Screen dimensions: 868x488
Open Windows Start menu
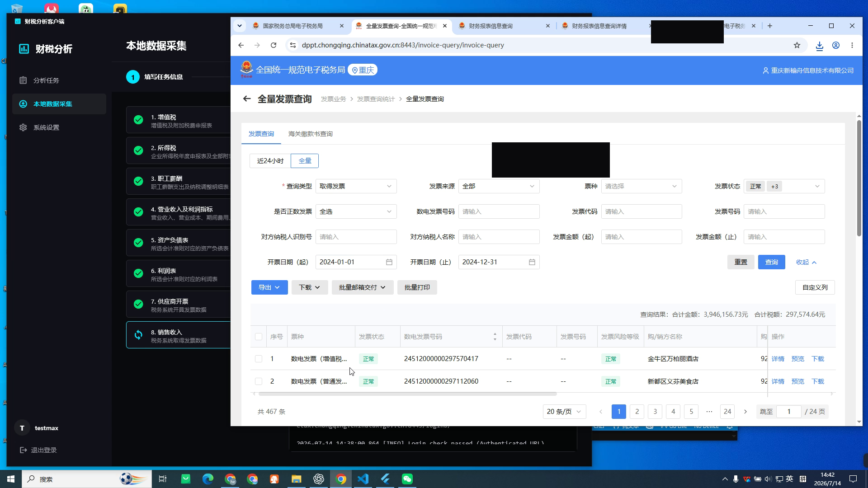click(x=11, y=479)
